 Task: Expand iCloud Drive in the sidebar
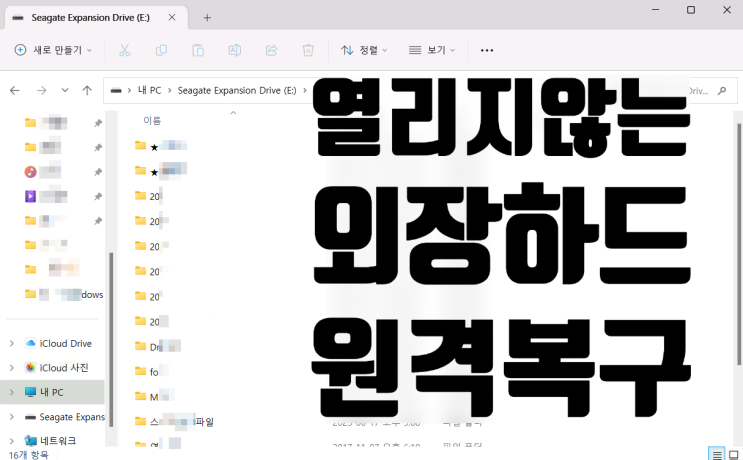coord(12,343)
